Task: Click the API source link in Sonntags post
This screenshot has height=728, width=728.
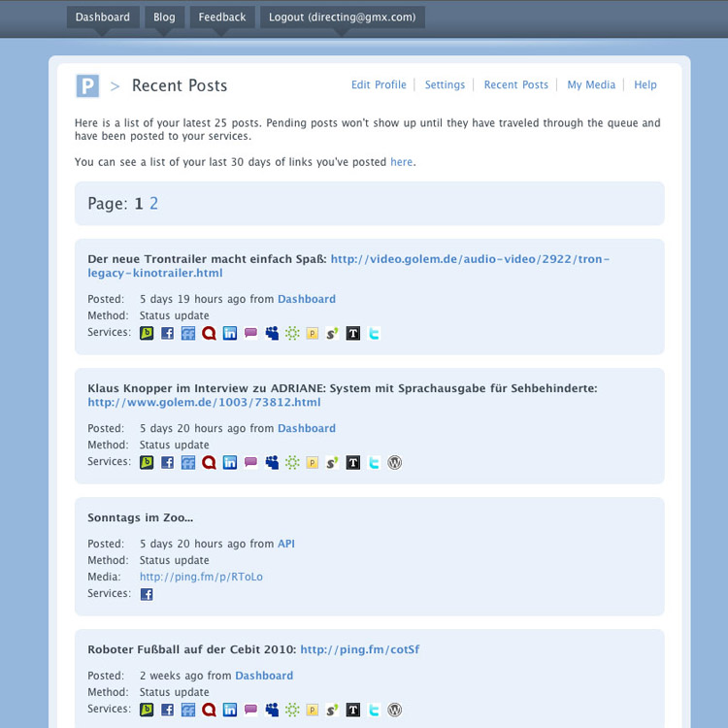Action: tap(286, 544)
